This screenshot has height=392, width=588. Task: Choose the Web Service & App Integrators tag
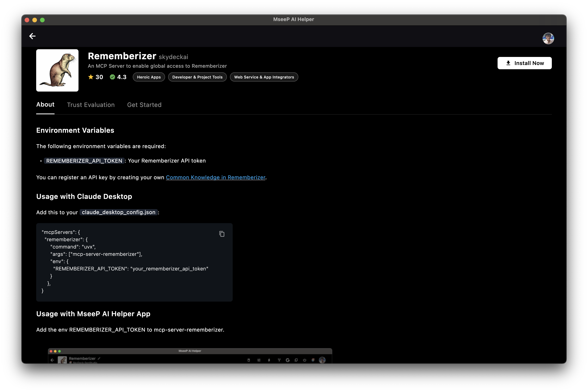pyautogui.click(x=264, y=77)
